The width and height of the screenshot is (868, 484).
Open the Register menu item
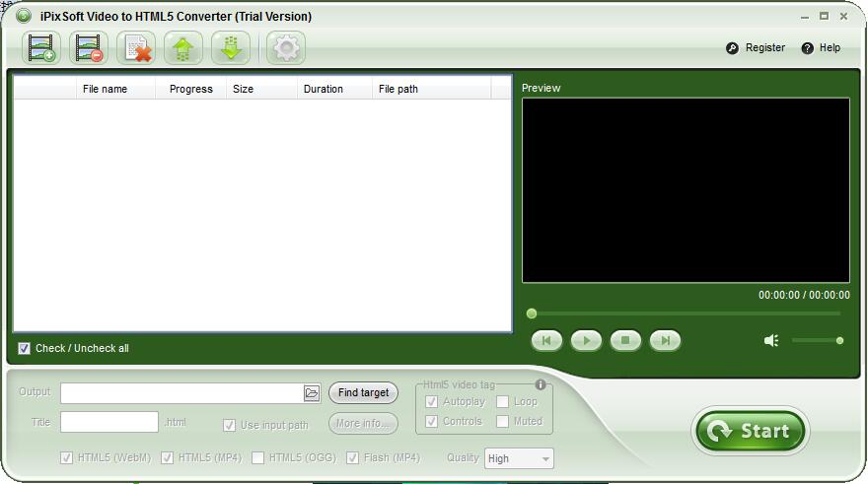756,47
